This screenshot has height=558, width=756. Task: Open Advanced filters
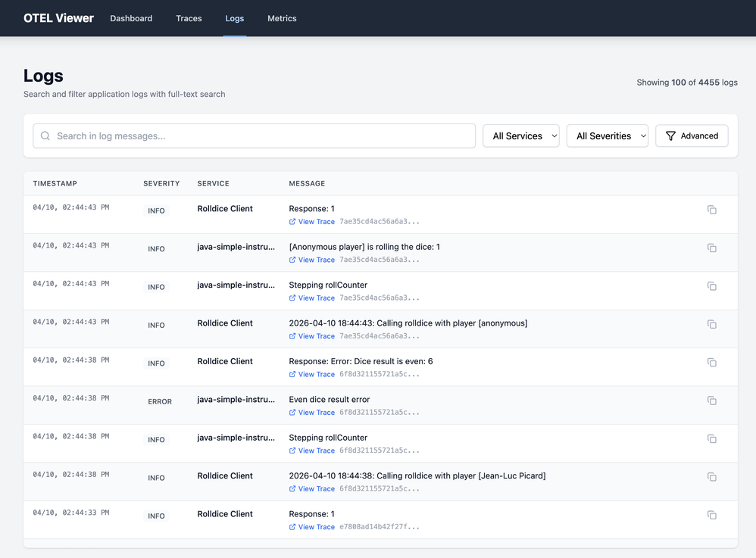coord(692,136)
